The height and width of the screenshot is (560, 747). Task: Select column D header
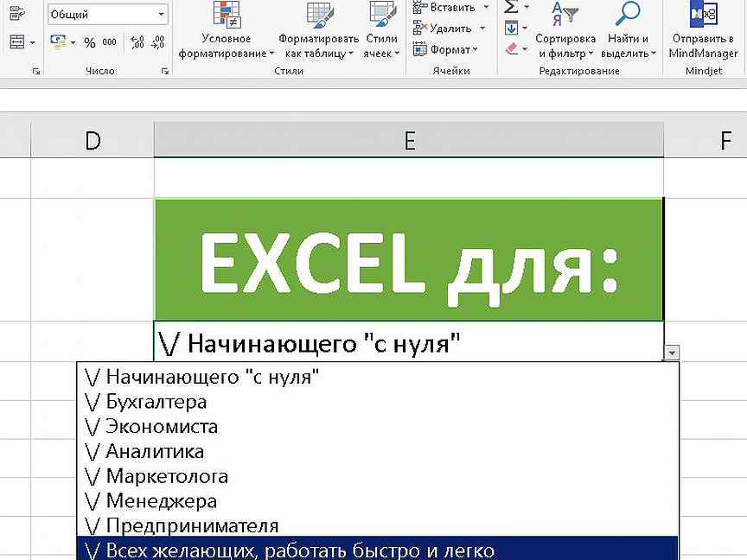93,141
